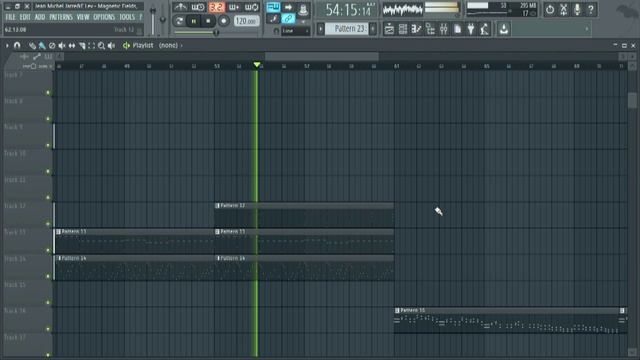Image resolution: width=640 pixels, height=360 pixels.
Task: Open the help question mark
Action: pos(591,9)
